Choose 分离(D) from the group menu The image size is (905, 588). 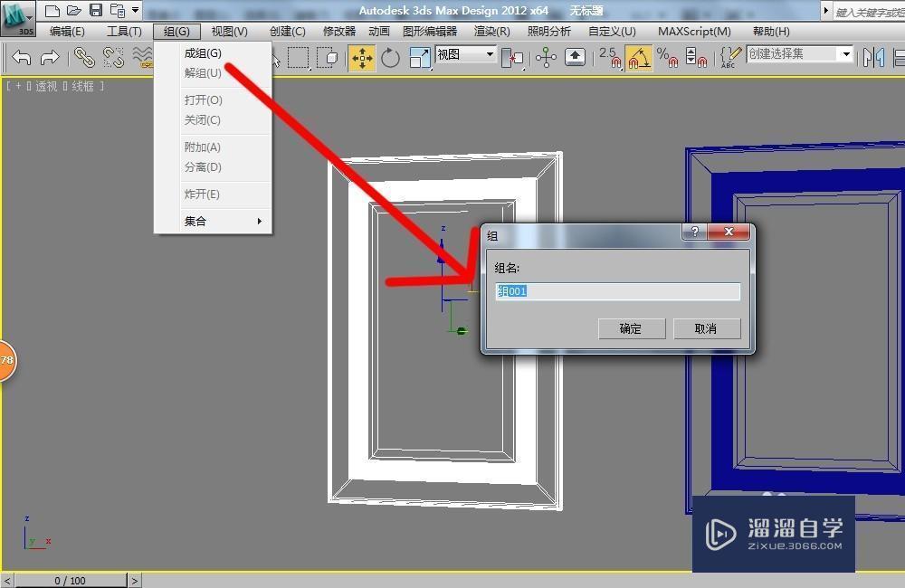(x=213, y=167)
